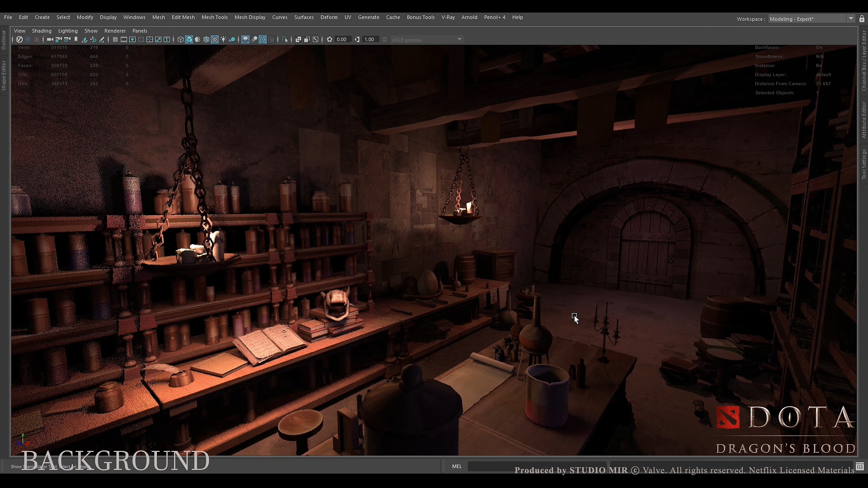This screenshot has width=868, height=488.
Task: Open Camera Attributes icon
Action: pyautogui.click(x=67, y=39)
